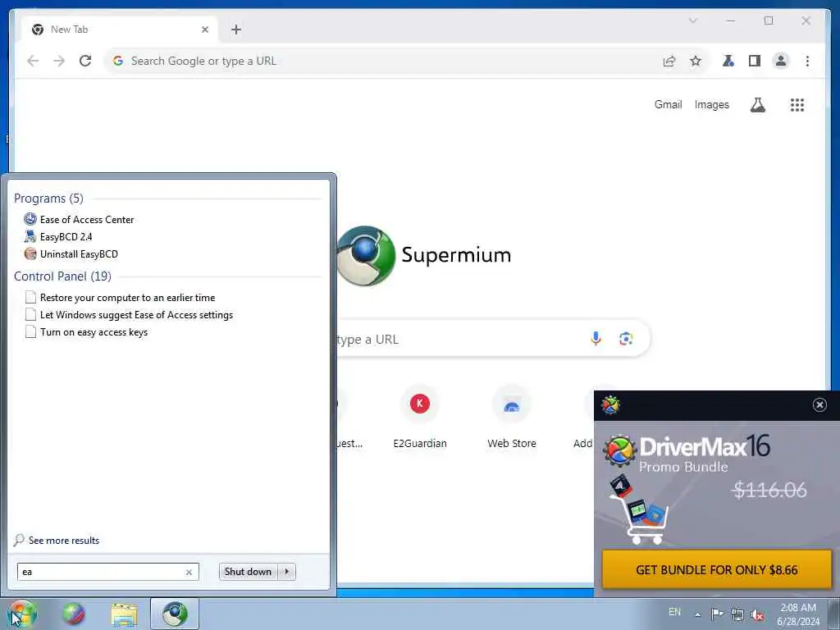The image size is (840, 630).
Task: Open the profile avatar menu
Action: point(781,61)
